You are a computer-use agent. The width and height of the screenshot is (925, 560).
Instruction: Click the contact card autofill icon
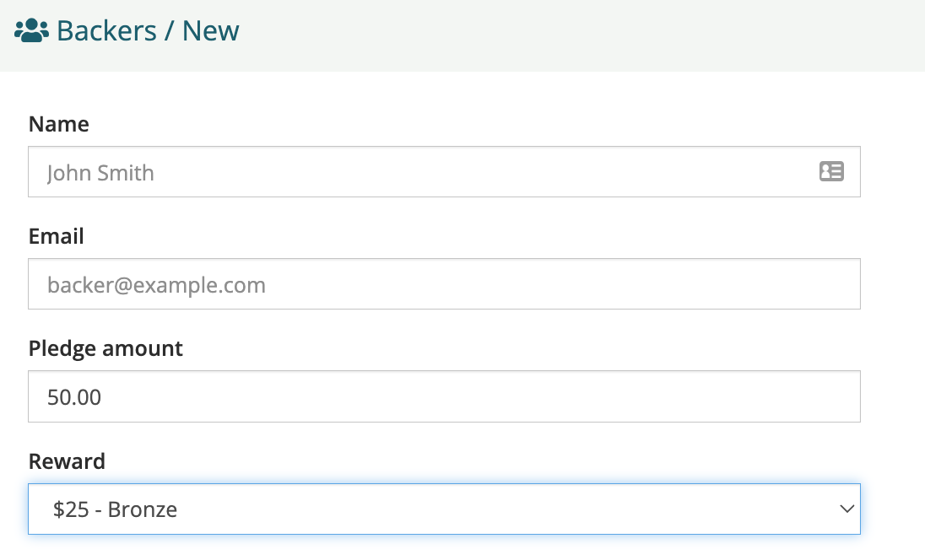(831, 171)
